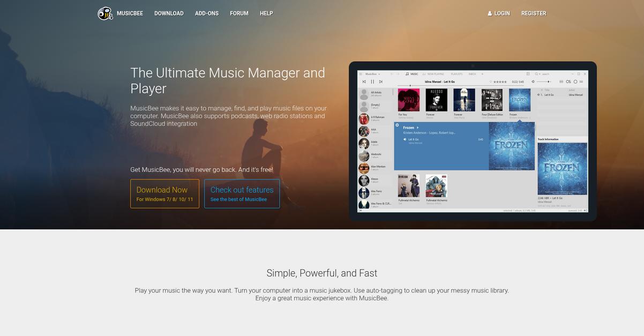
Task: Click the plus new-tab icon in preview
Action: pyautogui.click(x=482, y=74)
